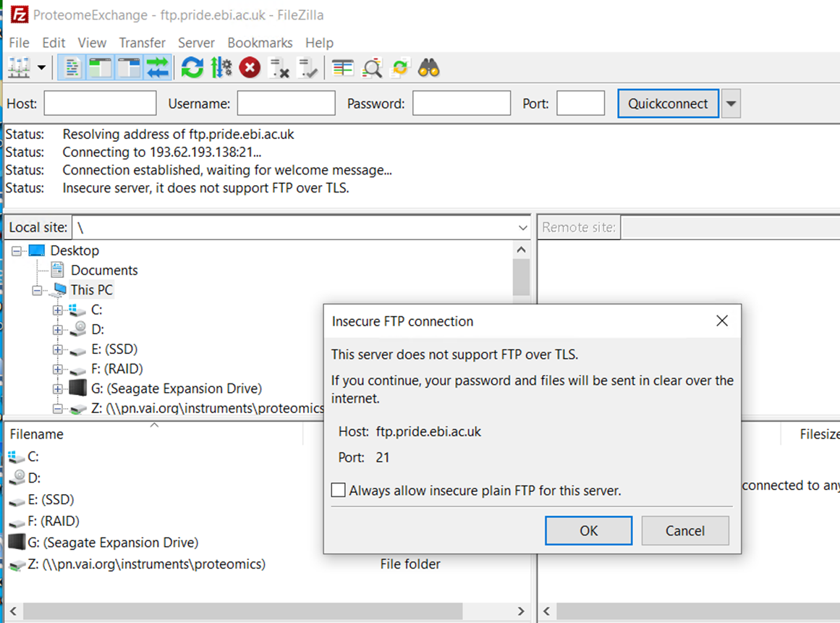Focus the Port input field
This screenshot has width=840, height=623.
pos(581,103)
